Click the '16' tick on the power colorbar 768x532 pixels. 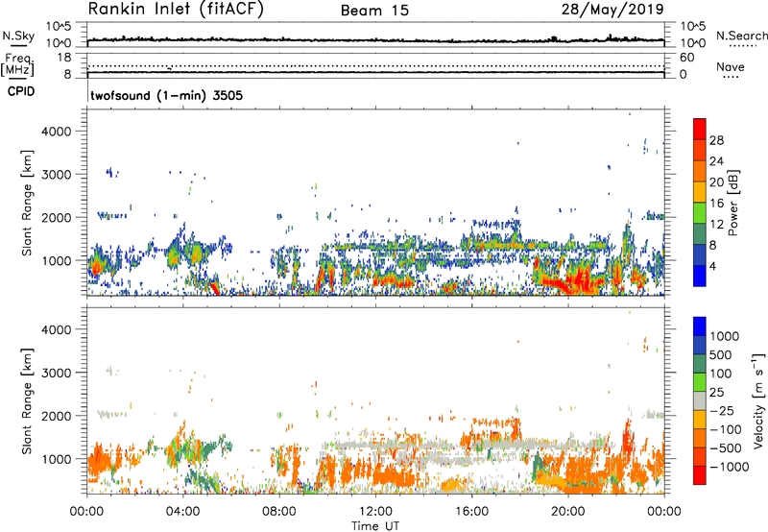tap(716, 204)
